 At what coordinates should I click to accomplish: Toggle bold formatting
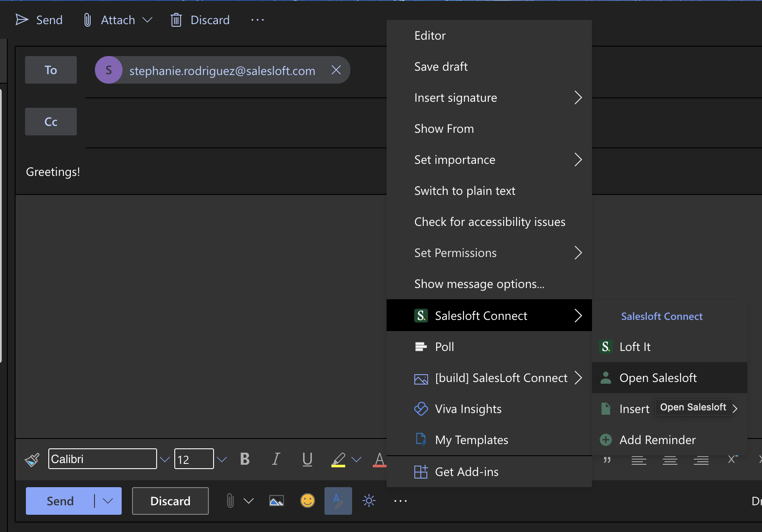[245, 459]
